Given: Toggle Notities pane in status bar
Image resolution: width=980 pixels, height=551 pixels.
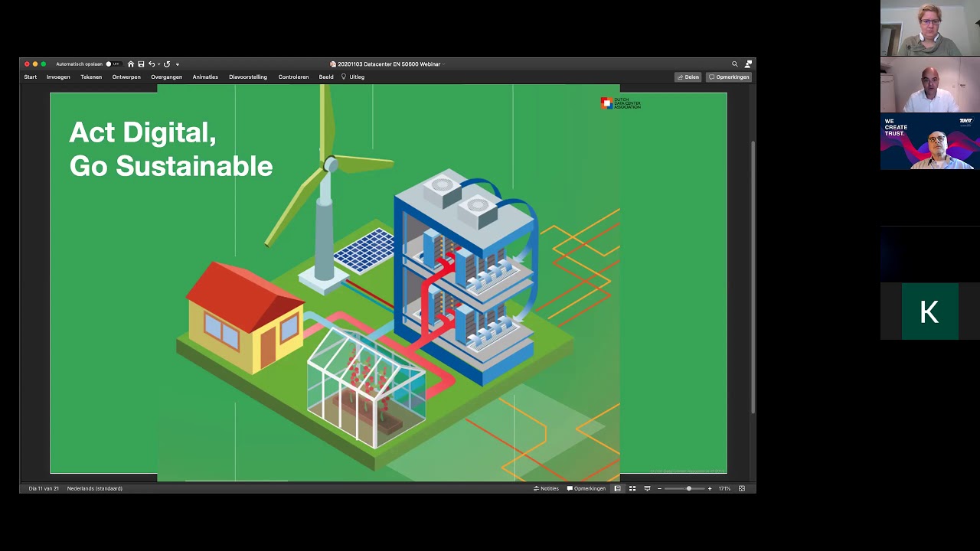Looking at the screenshot, I should tap(546, 488).
